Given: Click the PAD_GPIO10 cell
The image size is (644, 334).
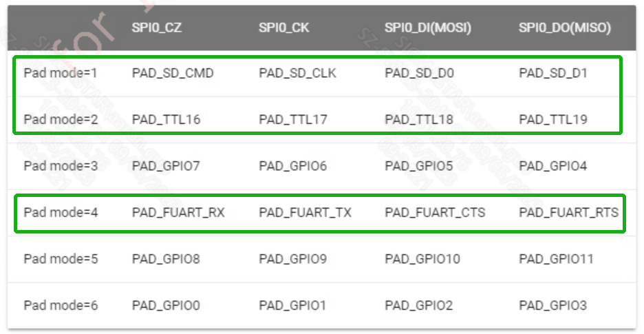Looking at the screenshot, I should (x=422, y=260).
